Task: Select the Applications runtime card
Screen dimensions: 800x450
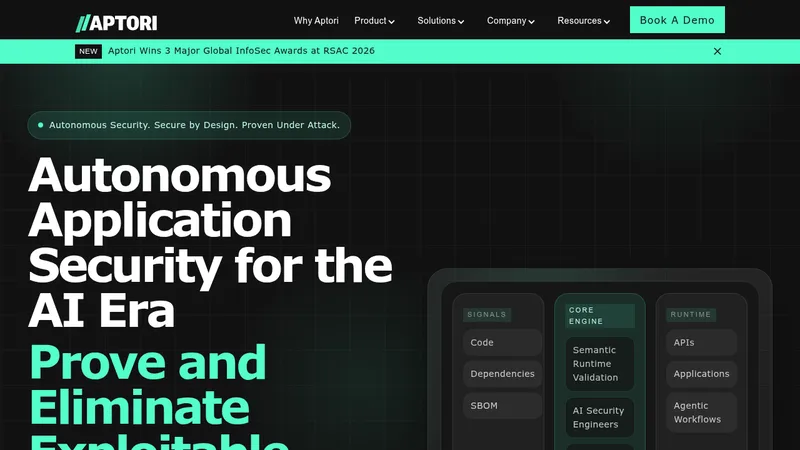Action: [701, 374]
